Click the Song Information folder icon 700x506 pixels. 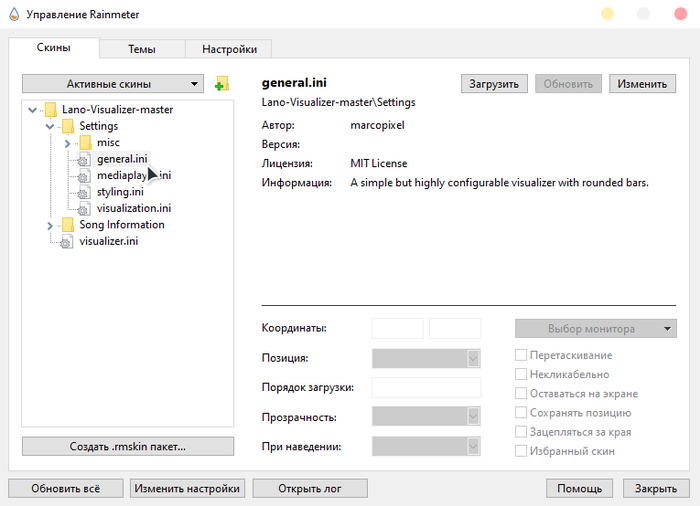[x=68, y=225]
